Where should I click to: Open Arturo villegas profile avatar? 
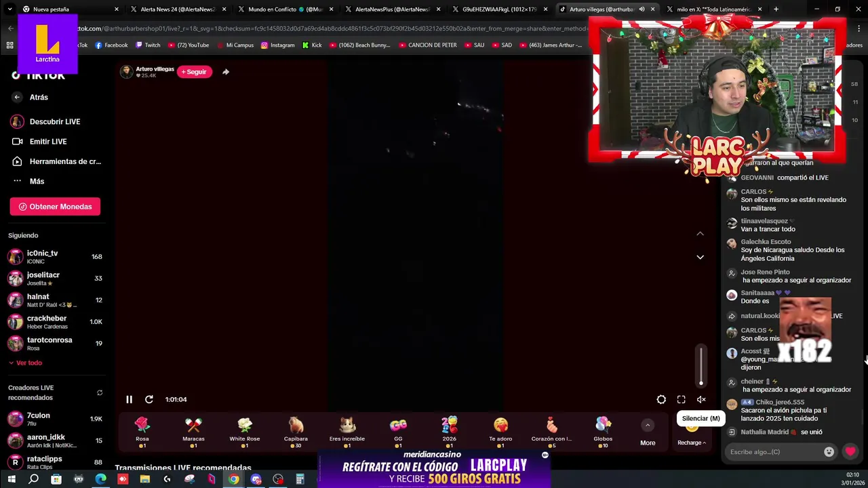(126, 72)
